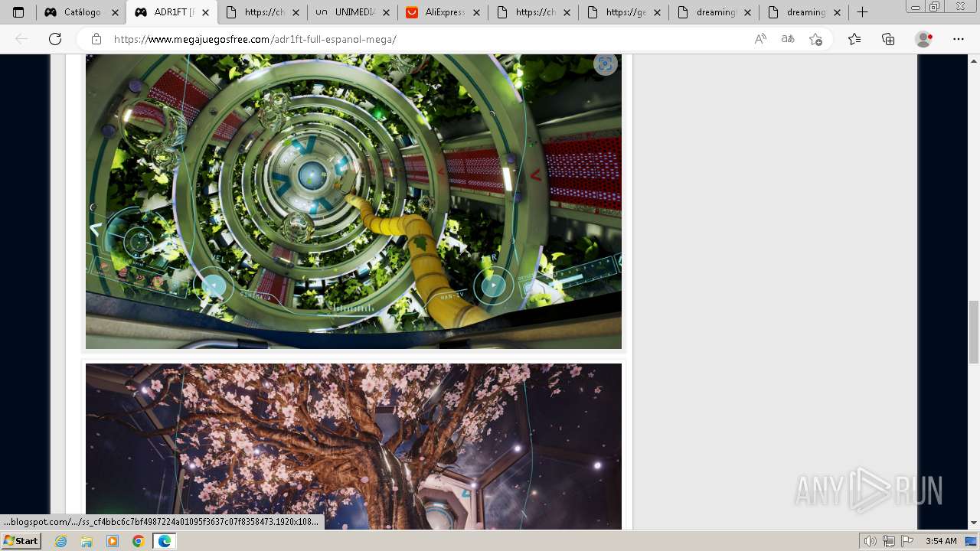The width and height of the screenshot is (980, 551).
Task: Switch to the UNIMEDIA tab
Action: coord(353,12)
